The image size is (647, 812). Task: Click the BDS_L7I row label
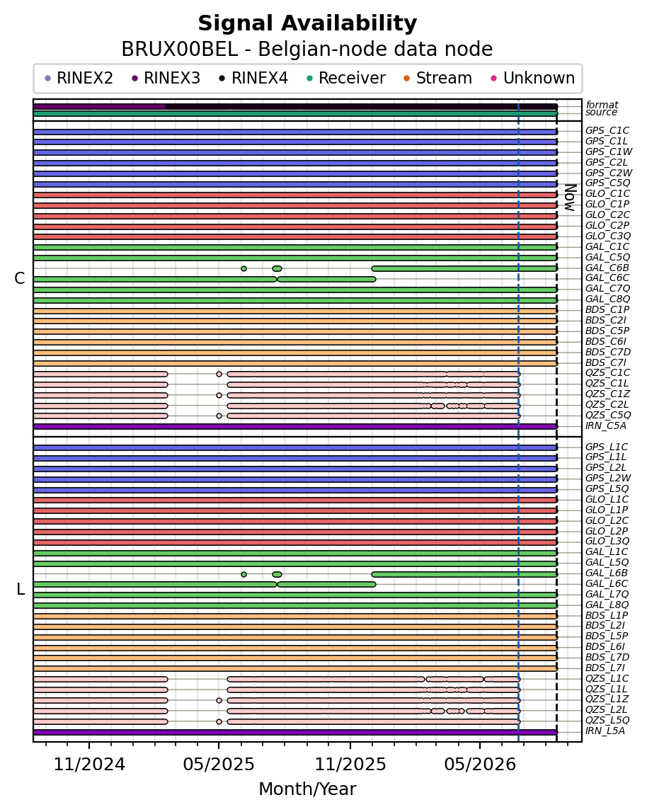pos(606,668)
